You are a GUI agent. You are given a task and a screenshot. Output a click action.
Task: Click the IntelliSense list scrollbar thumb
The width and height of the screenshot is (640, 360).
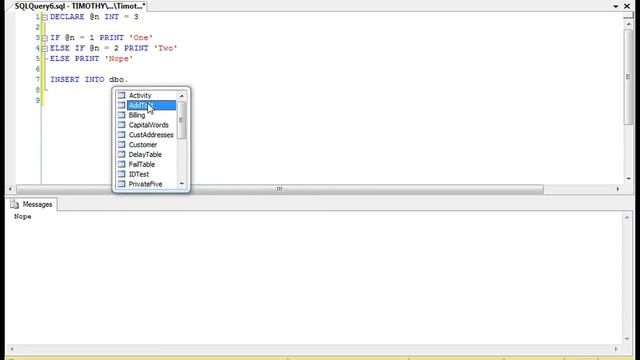click(x=182, y=120)
